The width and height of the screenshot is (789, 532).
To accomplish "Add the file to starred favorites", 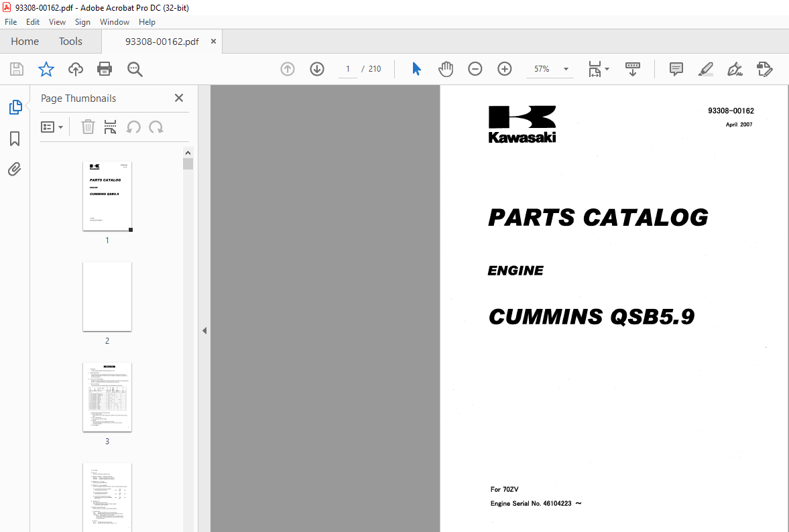I will [x=46, y=69].
